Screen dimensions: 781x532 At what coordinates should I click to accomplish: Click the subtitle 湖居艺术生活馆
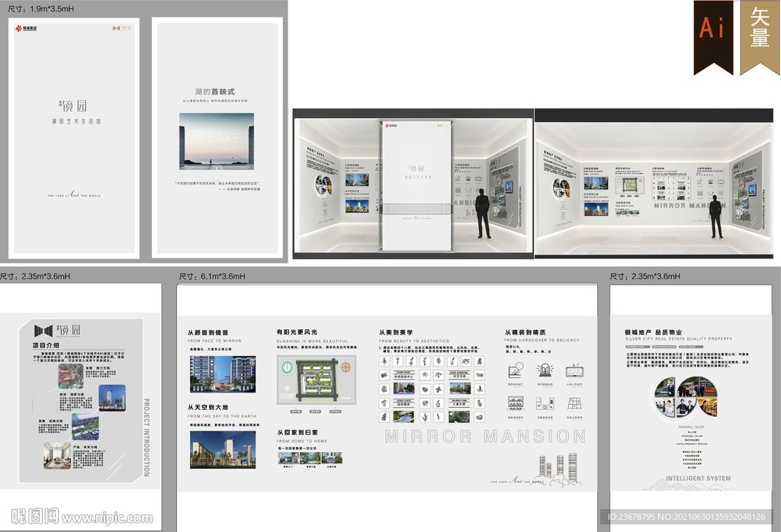click(76, 121)
